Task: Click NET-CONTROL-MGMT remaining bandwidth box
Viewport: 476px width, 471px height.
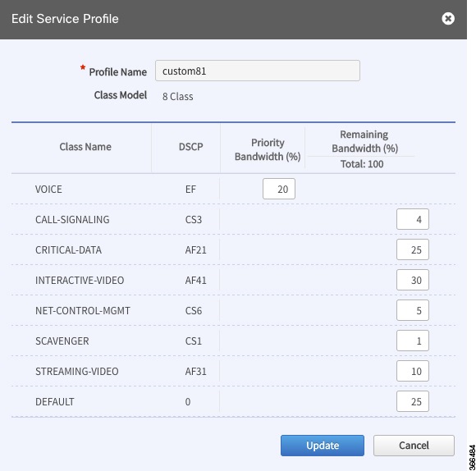Action: (413, 310)
